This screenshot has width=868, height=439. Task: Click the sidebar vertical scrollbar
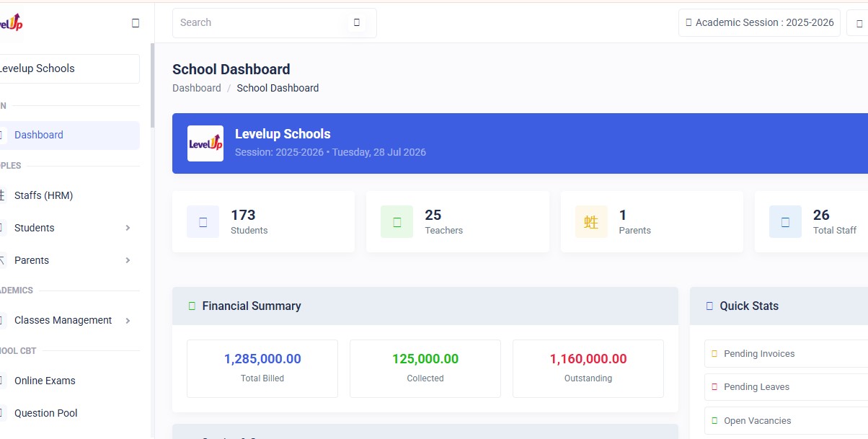pyautogui.click(x=152, y=85)
